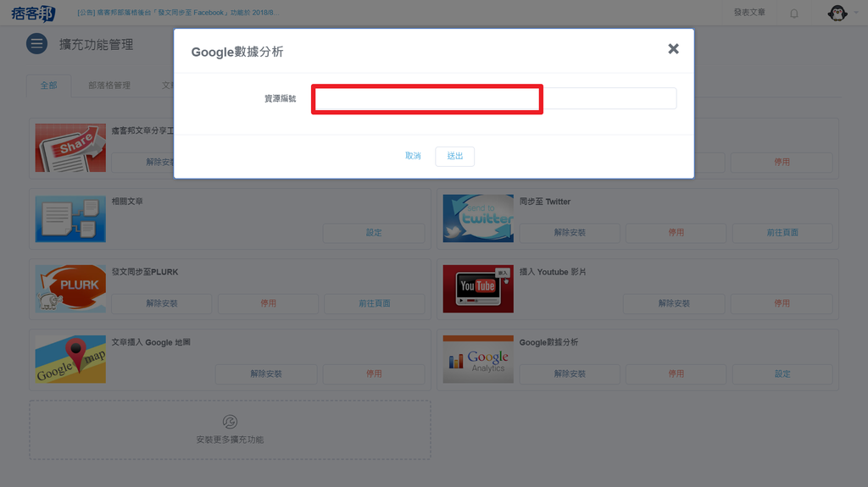Click the PLURK plugin thumbnail
This screenshot has height=487, width=868.
point(70,288)
